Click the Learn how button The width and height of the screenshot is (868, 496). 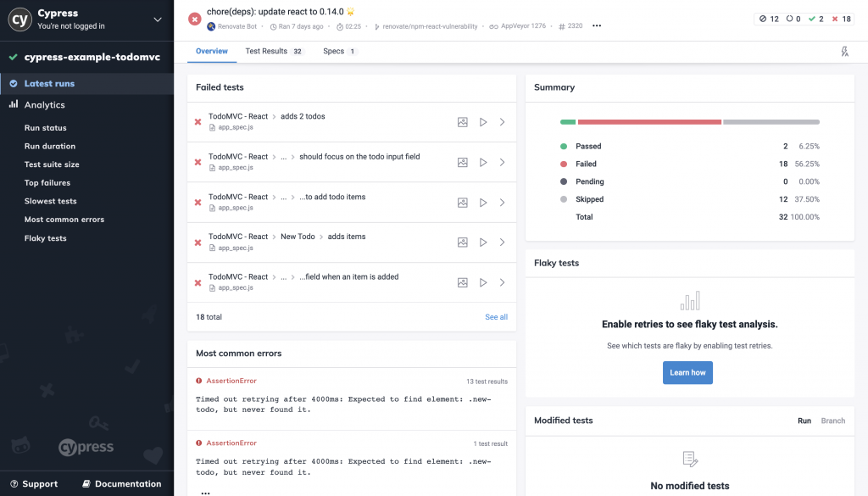(x=687, y=372)
